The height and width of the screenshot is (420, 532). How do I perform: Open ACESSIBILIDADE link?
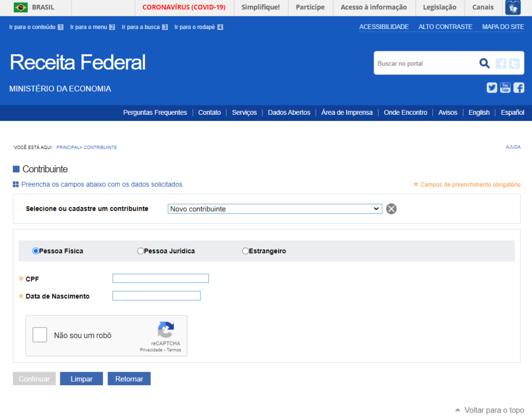point(384,27)
